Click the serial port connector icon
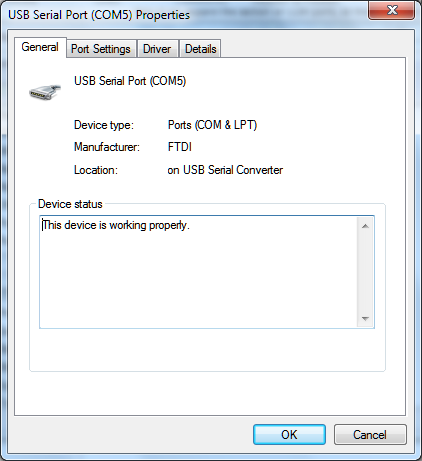Screen dimensions: 422x461 pyautogui.click(x=45, y=92)
